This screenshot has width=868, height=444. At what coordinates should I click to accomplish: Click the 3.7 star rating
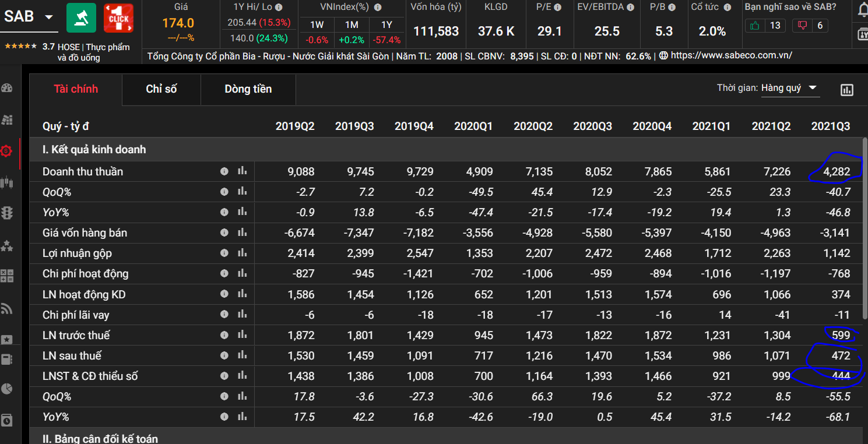point(48,47)
